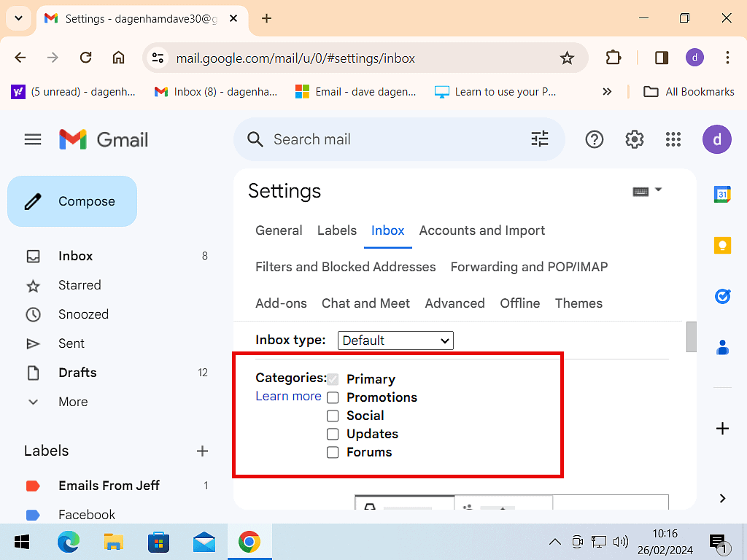Toggle the main menu hamburger icon
Screen dimensions: 747x560
(x=33, y=139)
